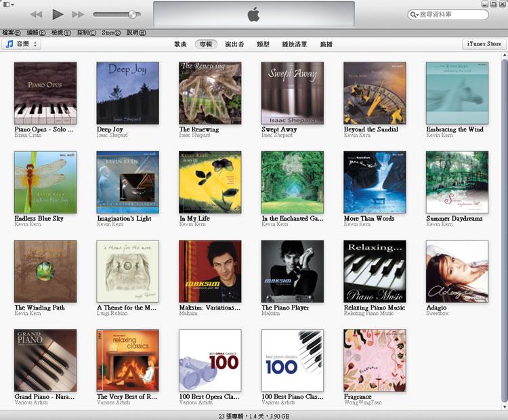Open the iTunes window menu icon
Screen dimensions: 508x420
click(x=8, y=5)
